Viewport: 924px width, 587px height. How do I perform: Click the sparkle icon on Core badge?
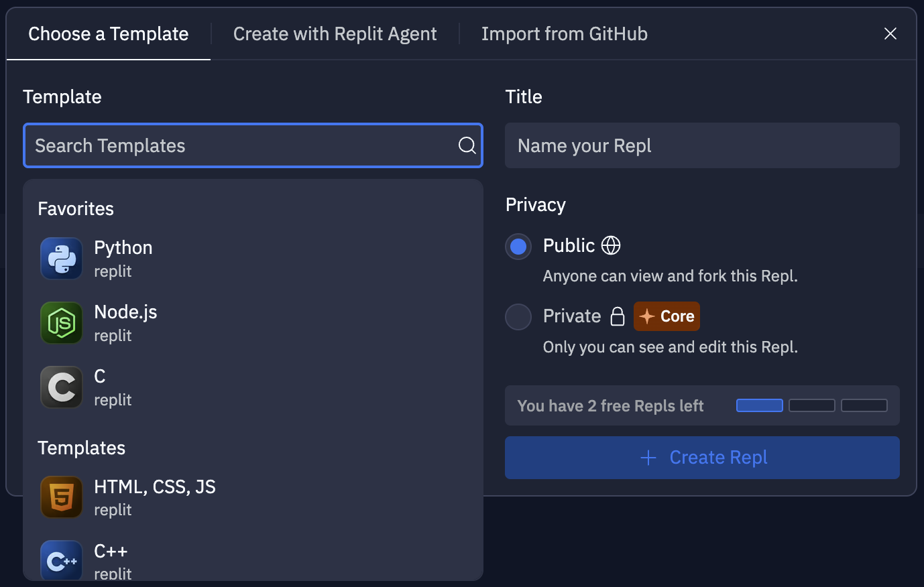coord(646,316)
